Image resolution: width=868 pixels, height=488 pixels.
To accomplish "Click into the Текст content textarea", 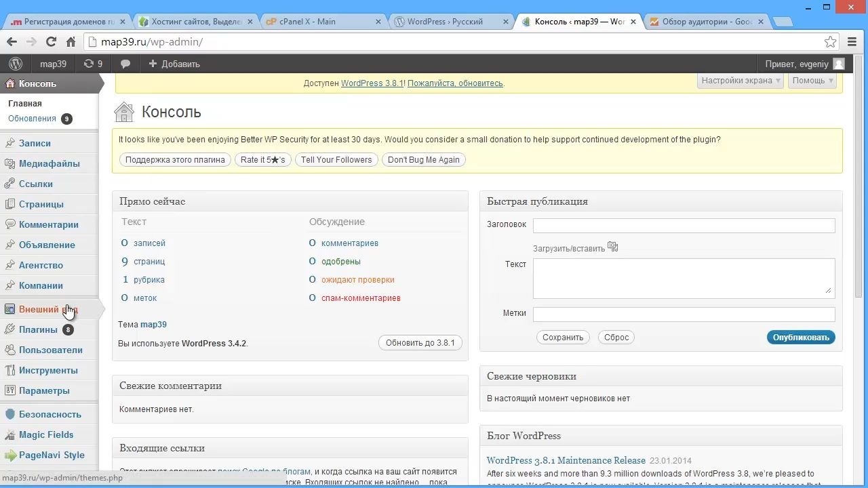I will point(684,278).
